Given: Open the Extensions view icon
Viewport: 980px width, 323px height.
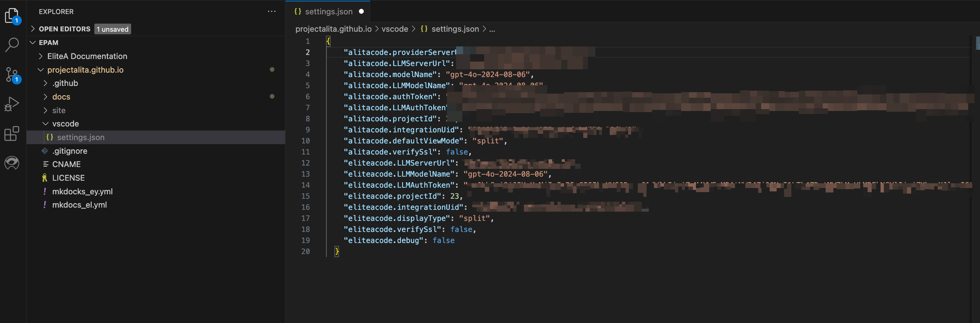Looking at the screenshot, I should point(12,134).
